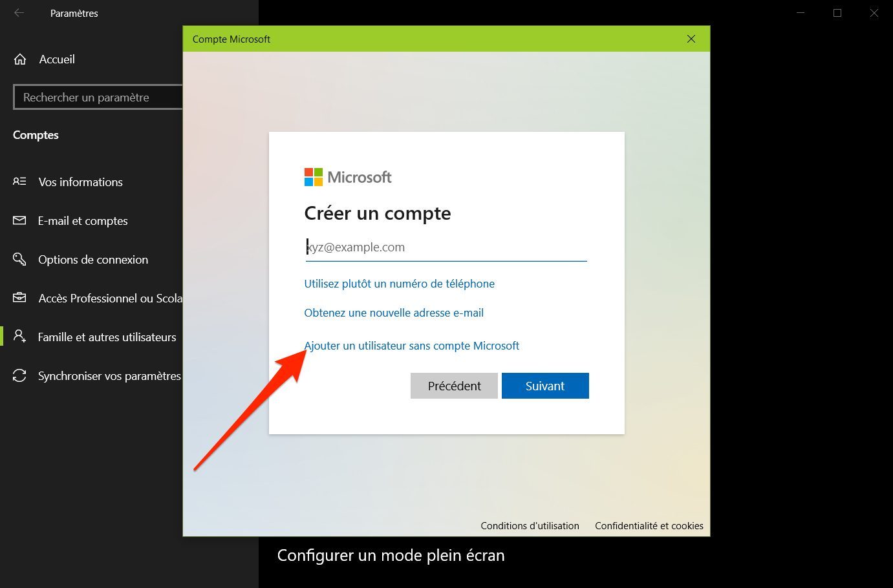The width and height of the screenshot is (893, 588).
Task: Click the Rechercher un paramètre search box
Action: coord(98,97)
